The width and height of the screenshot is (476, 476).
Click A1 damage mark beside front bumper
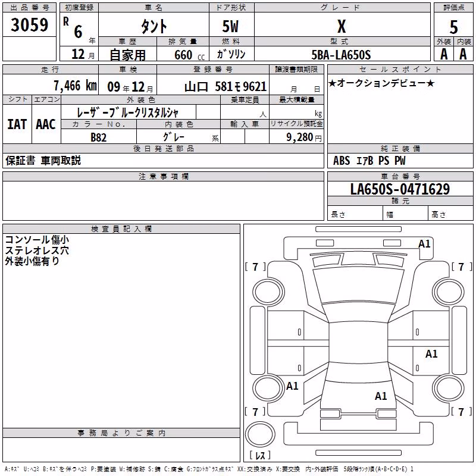tap(424, 244)
